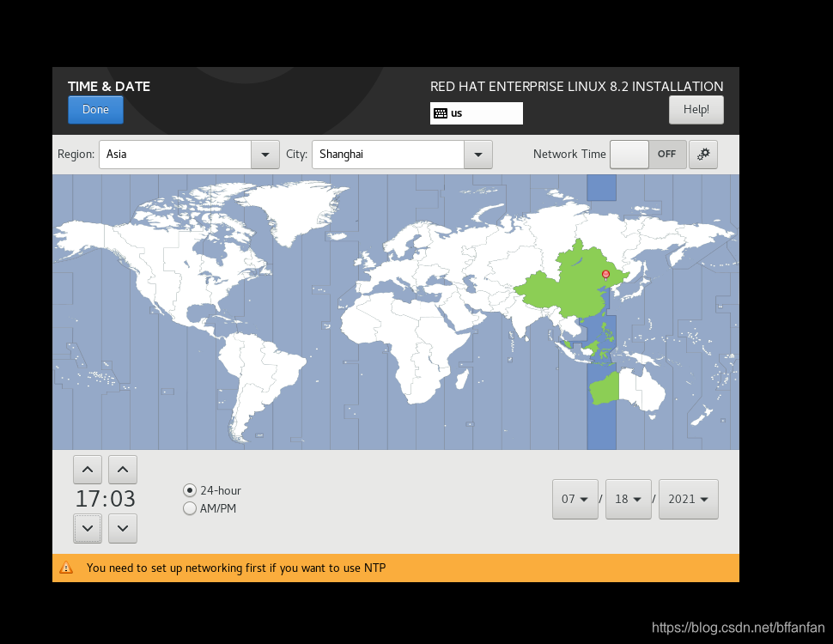
Task: Toggle the Network Time switch
Action: click(x=648, y=155)
